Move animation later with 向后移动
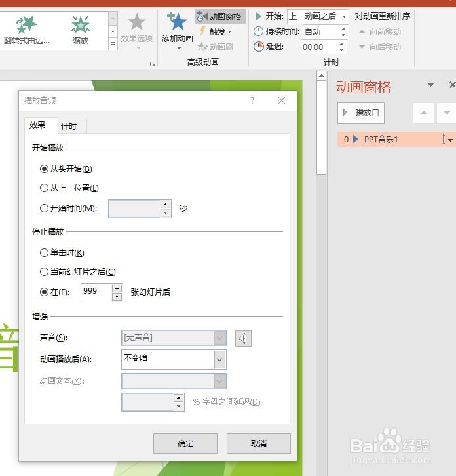Image resolution: width=456 pixels, height=476 pixels. pyautogui.click(x=380, y=47)
